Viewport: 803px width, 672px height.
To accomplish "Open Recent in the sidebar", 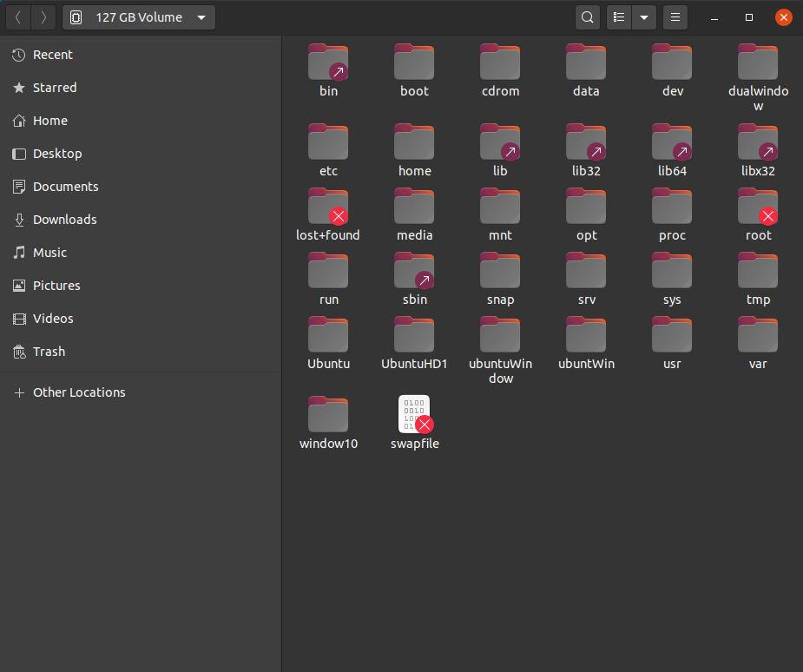I will tap(141, 55).
